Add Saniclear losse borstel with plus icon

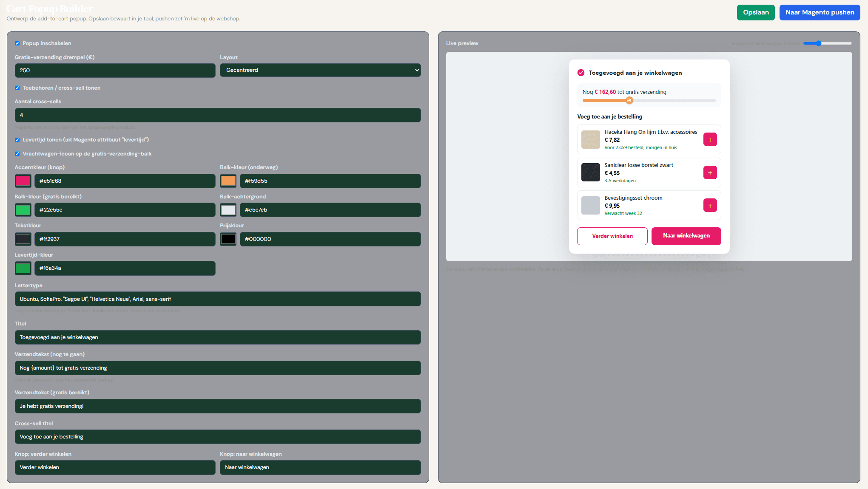[x=710, y=172]
